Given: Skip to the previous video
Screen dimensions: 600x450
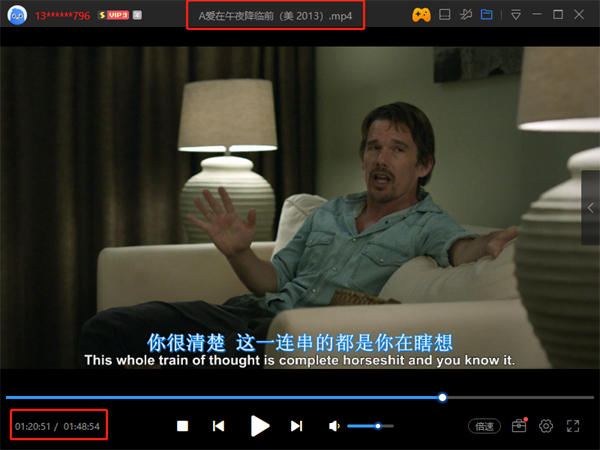Looking at the screenshot, I should [x=218, y=426].
